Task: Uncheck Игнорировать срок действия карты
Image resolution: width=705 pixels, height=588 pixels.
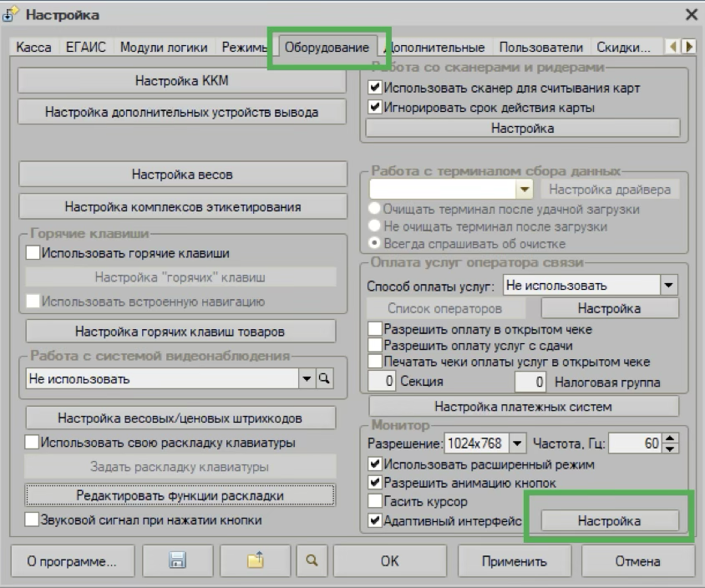Action: [374, 107]
